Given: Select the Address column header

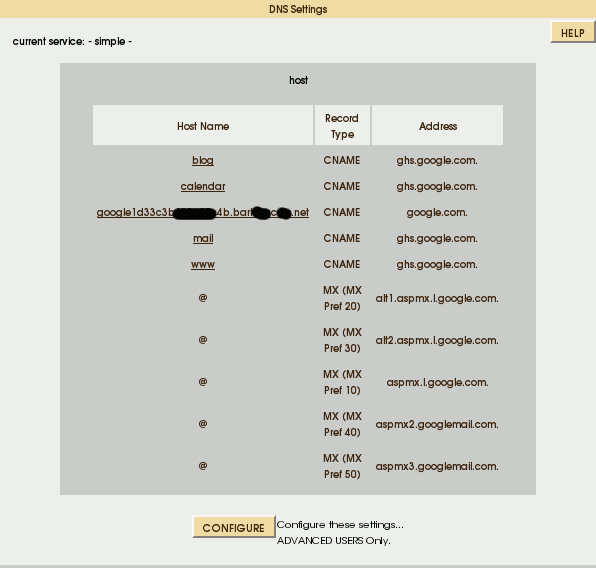Looking at the screenshot, I should [437, 125].
